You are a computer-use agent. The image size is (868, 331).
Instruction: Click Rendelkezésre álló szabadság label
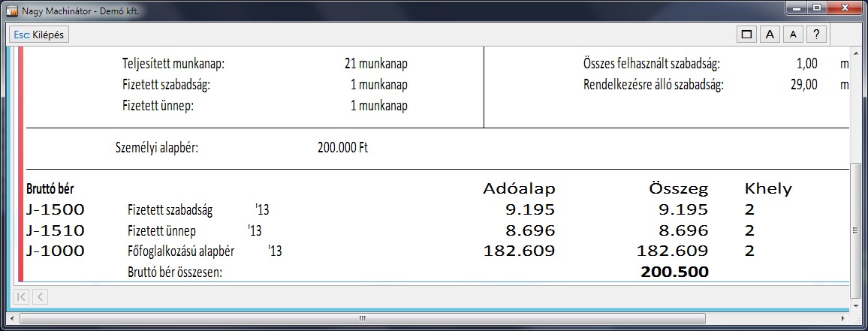pos(653,86)
